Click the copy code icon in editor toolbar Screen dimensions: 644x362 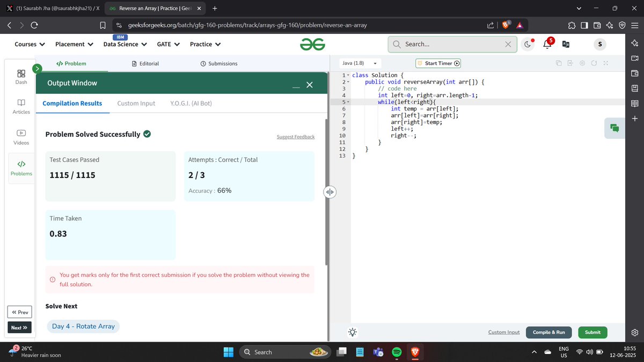click(x=559, y=63)
